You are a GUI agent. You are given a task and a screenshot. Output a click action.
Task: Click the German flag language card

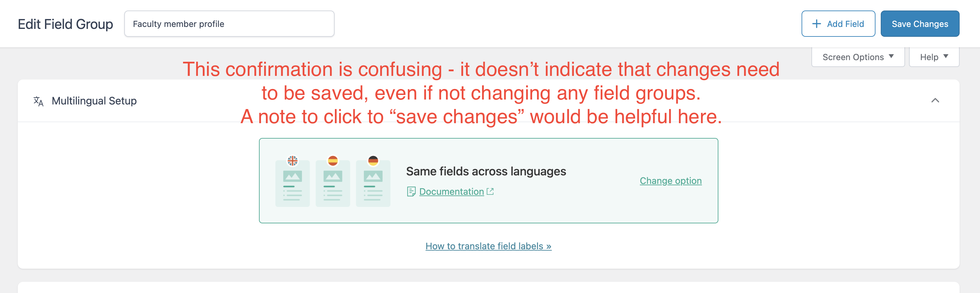[x=373, y=181]
